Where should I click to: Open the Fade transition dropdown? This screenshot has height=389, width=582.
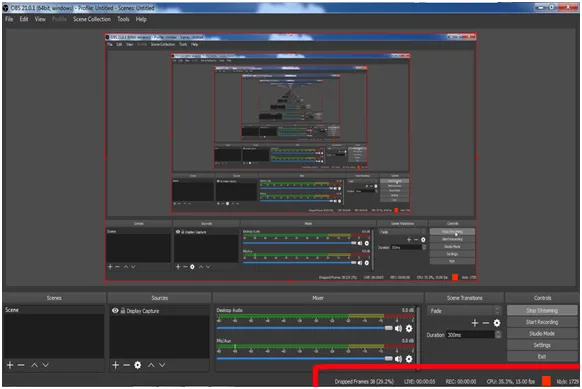pos(464,311)
